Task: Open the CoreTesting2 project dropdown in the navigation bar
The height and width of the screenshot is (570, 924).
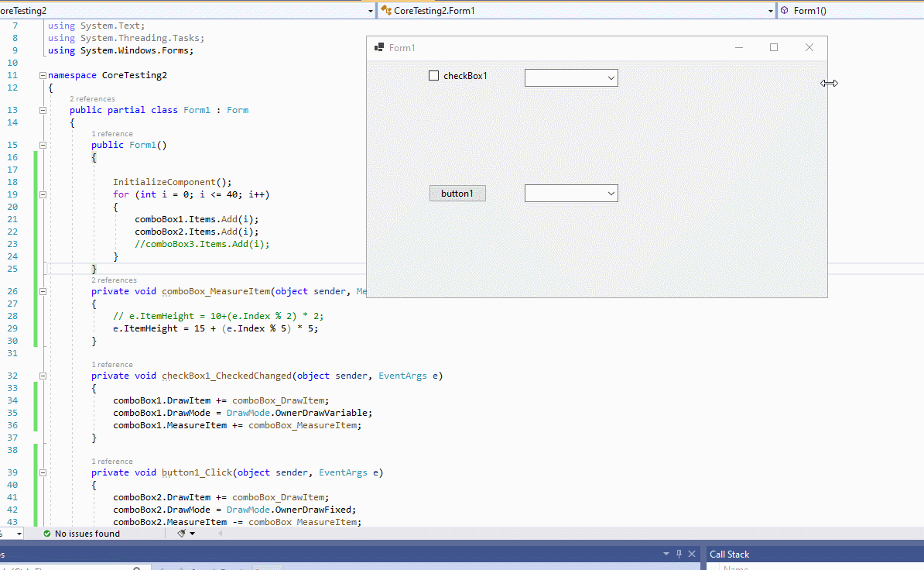Action: (x=369, y=10)
